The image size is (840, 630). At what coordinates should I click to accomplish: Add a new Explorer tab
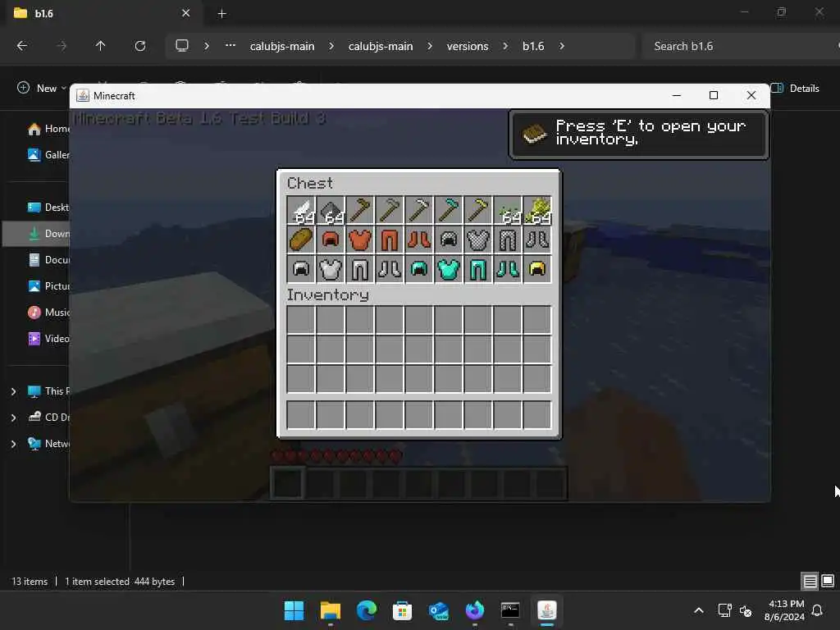point(221,14)
